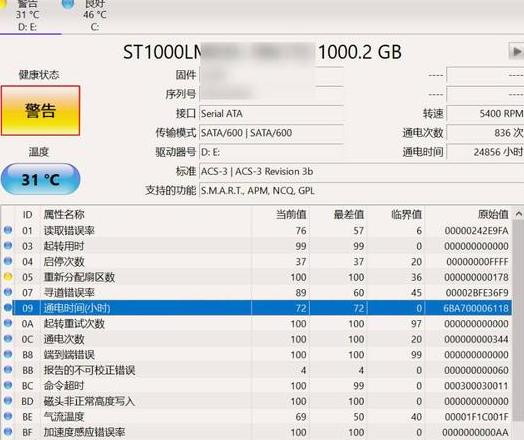The height and width of the screenshot is (440, 524).
Task: Select the B8 端到端错误 attribute row
Action: pyautogui.click(x=257, y=355)
